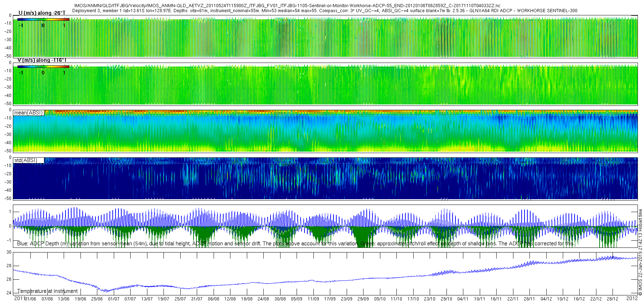Click the 23/10 date tick label
This screenshot has width=644, height=304.
[x=430, y=299]
